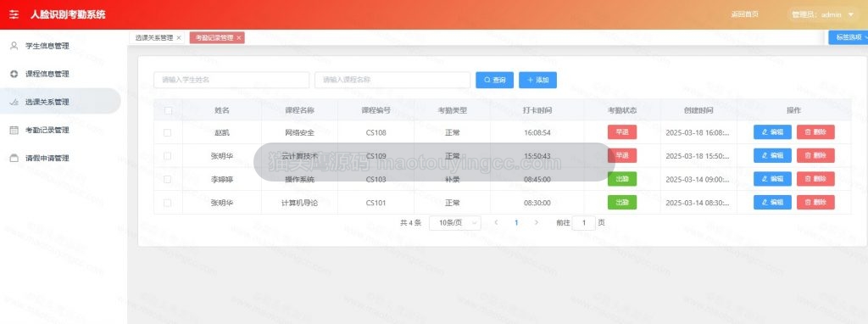The width and height of the screenshot is (868, 324).
Task: Click the 早退 status tag for 赵凯
Action: 622,132
